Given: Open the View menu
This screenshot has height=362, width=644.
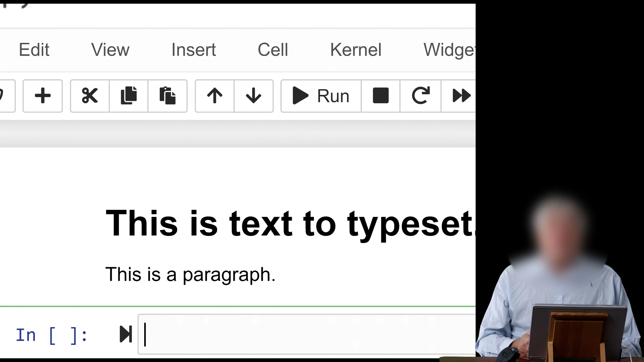Looking at the screenshot, I should pyautogui.click(x=110, y=50).
